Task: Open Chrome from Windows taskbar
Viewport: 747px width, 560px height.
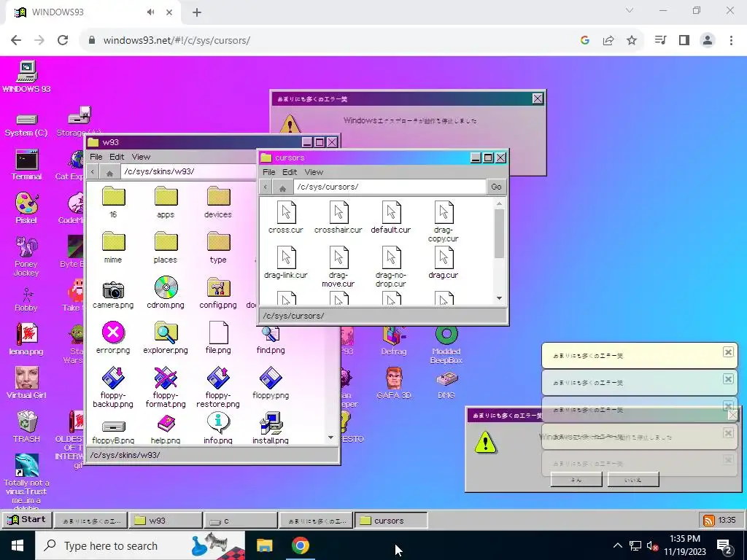Action: tap(300, 545)
